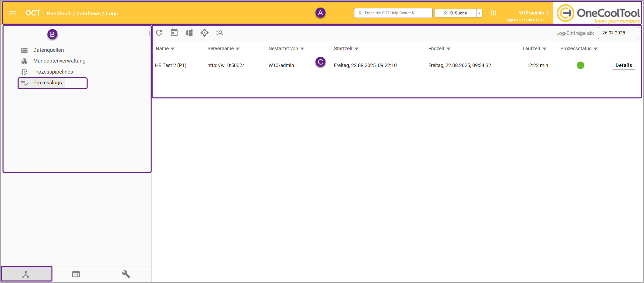
Task: Click the KI-Suche button
Action: click(456, 13)
